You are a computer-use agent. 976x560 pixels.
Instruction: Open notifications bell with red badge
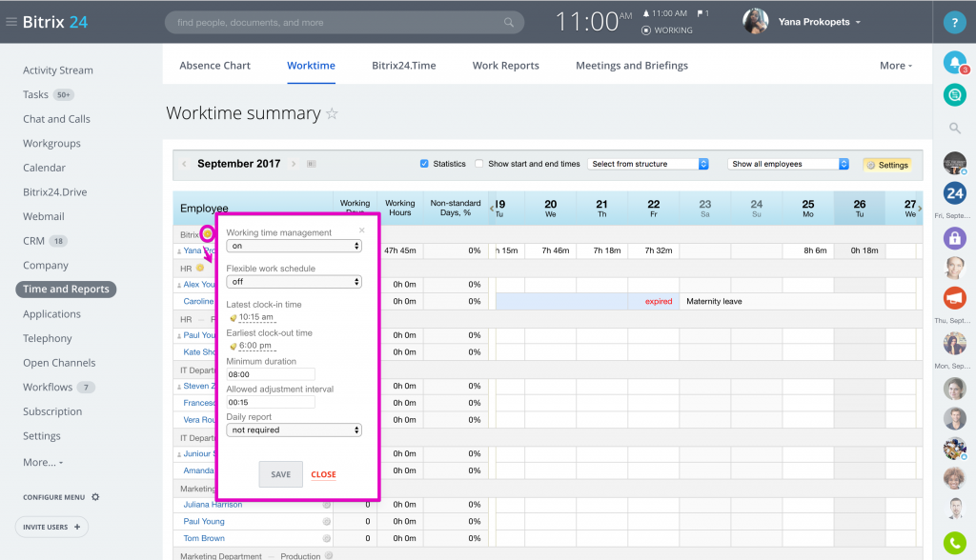[x=955, y=62]
